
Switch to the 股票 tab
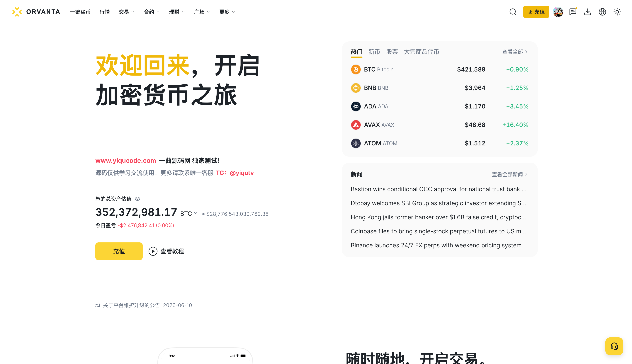pyautogui.click(x=392, y=52)
